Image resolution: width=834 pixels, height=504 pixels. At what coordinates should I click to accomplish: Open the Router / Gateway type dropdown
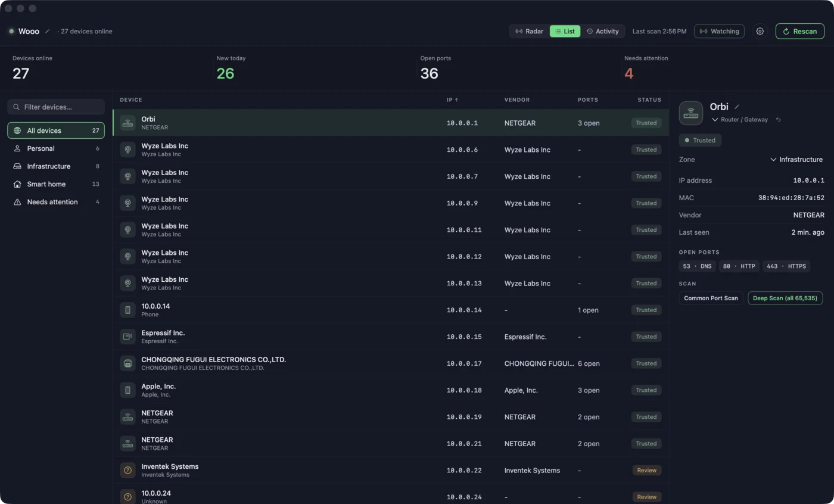tap(740, 120)
